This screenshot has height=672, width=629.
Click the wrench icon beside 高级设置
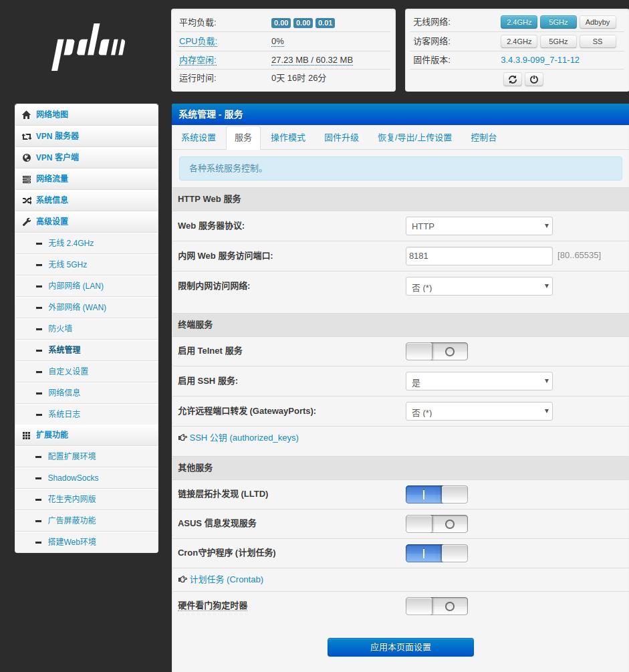click(27, 222)
